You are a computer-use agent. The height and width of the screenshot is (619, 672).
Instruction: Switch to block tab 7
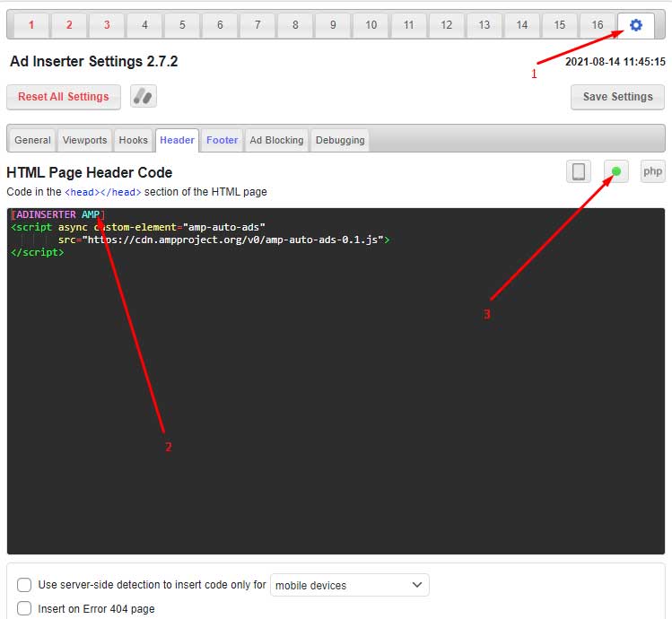[257, 25]
